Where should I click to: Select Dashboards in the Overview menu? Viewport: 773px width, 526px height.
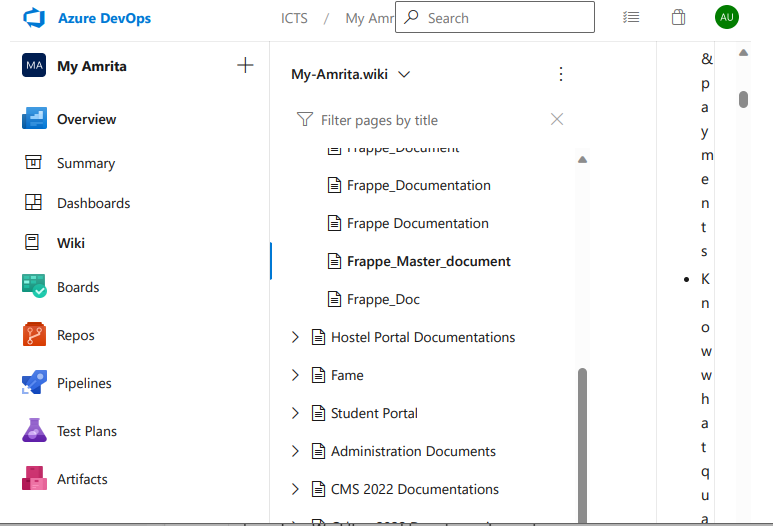pyautogui.click(x=93, y=203)
